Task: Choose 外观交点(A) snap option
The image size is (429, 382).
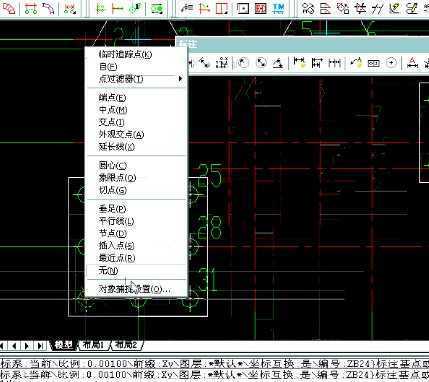Action: tap(136, 134)
